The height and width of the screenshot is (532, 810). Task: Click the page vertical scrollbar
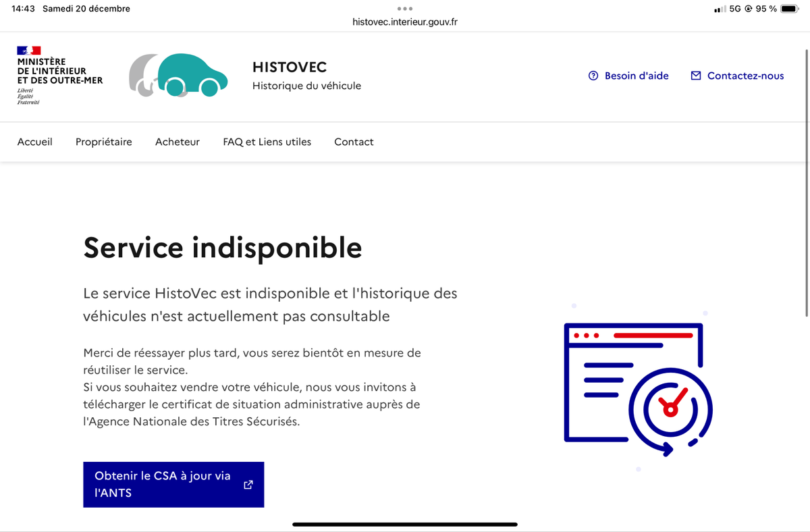click(807, 182)
